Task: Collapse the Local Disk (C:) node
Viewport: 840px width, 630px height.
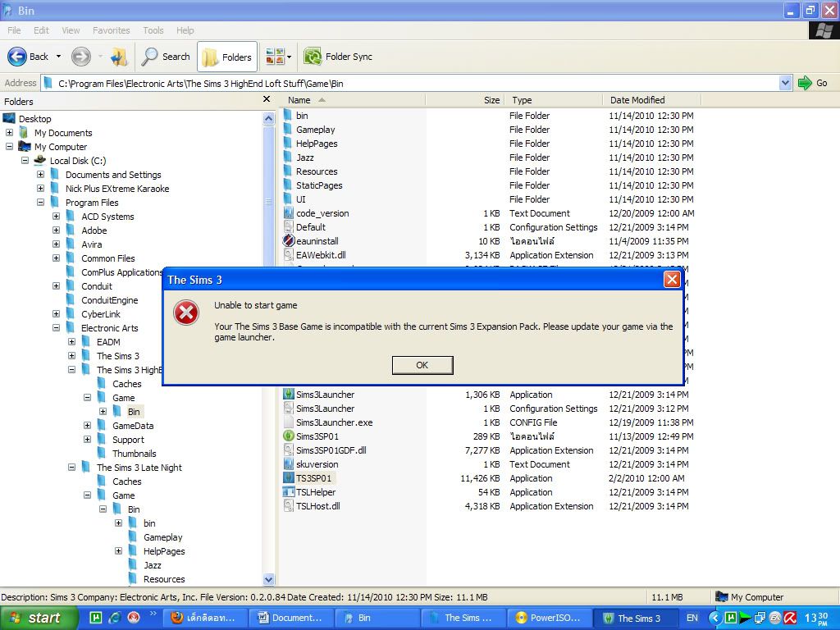Action: [25, 160]
